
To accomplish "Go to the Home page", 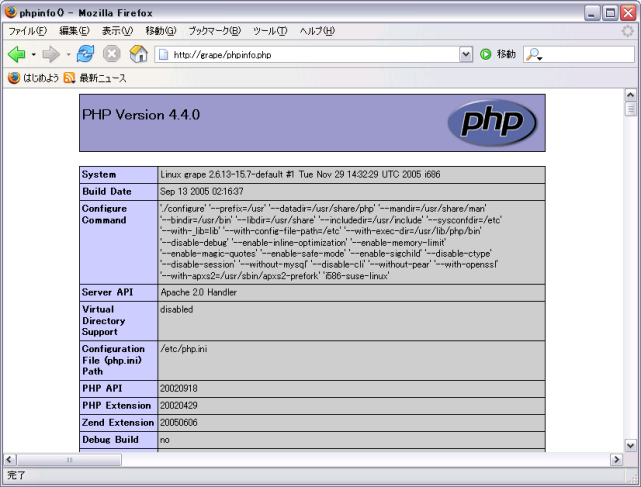I will tap(138, 54).
